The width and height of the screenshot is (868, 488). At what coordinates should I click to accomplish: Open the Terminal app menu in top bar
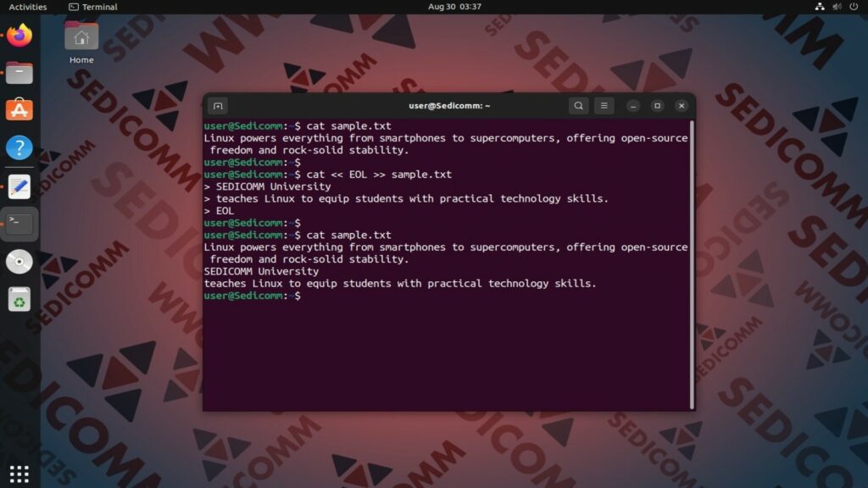(x=93, y=7)
